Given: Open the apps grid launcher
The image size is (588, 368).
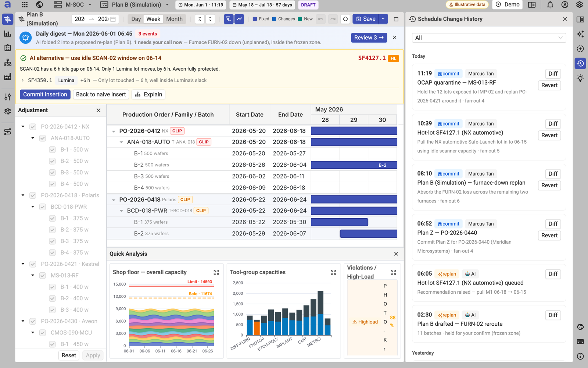Looking at the screenshot, I should pyautogui.click(x=25, y=5).
